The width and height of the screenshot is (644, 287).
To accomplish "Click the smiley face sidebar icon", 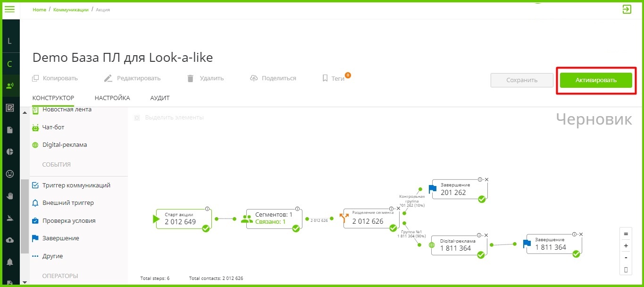I will click(9, 174).
